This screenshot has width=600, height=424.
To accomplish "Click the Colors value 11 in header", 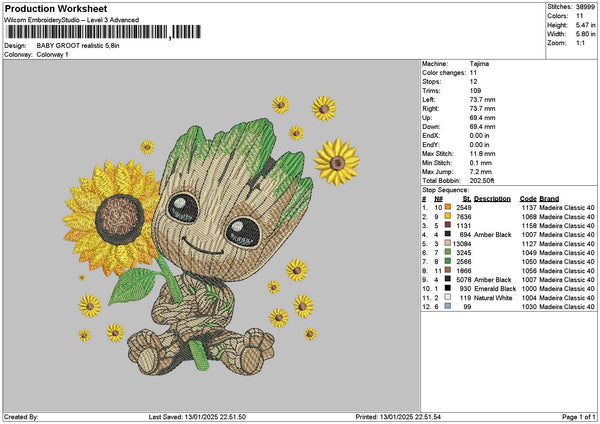I will click(x=579, y=16).
